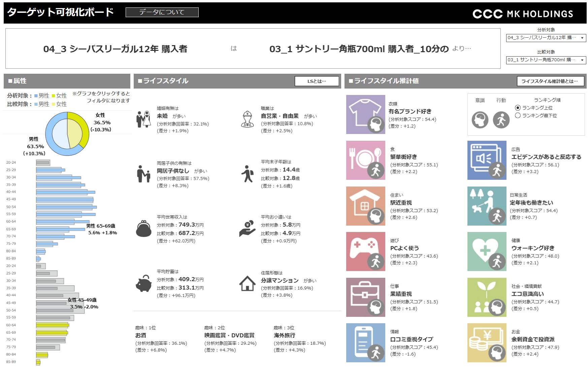Viewport: 588px width, 367px height.
Task: Click the male 50-54 age bar
Action: click(x=66, y=207)
